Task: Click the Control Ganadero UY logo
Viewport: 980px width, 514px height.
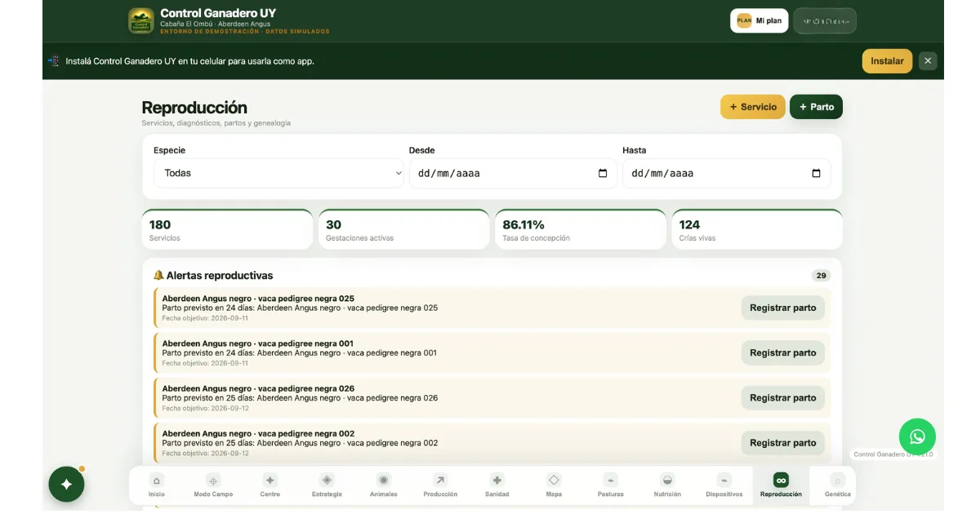Action: [x=141, y=21]
